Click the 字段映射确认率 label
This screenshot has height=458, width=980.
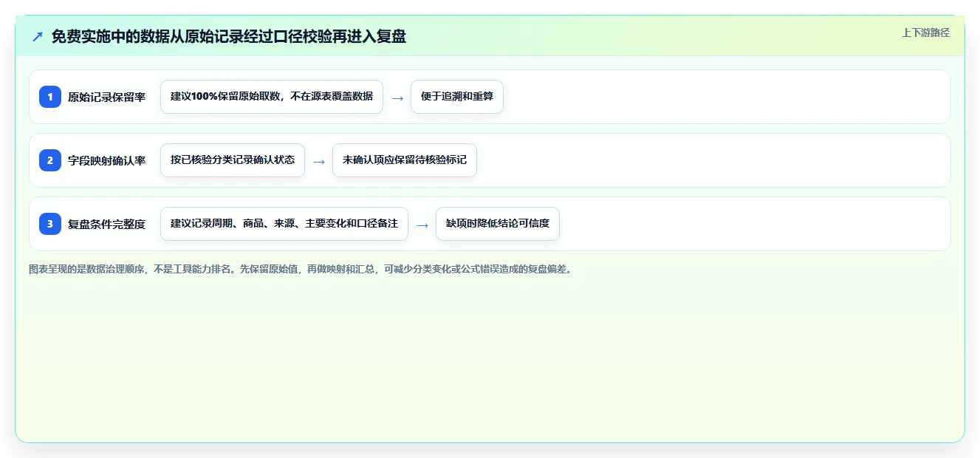(x=106, y=160)
